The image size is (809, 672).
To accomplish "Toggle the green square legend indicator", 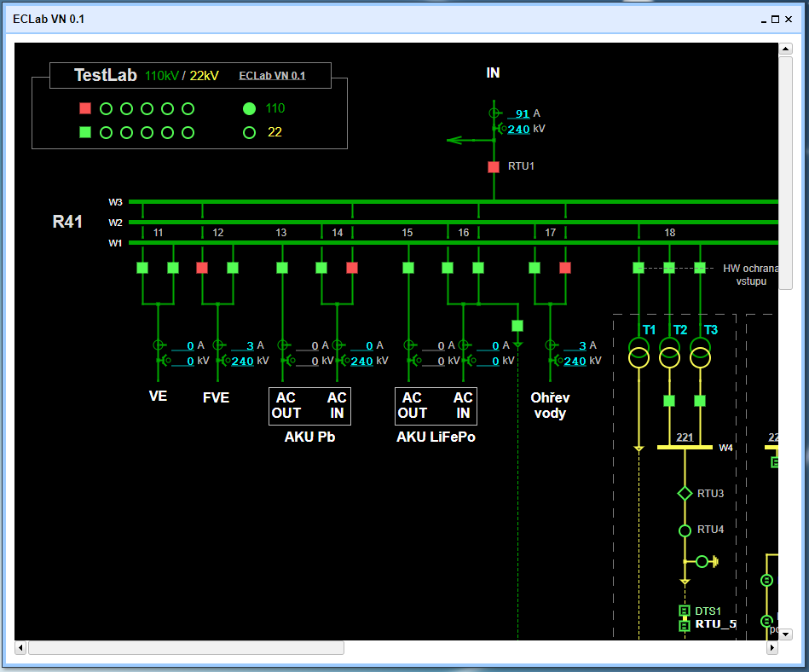I will click(85, 132).
